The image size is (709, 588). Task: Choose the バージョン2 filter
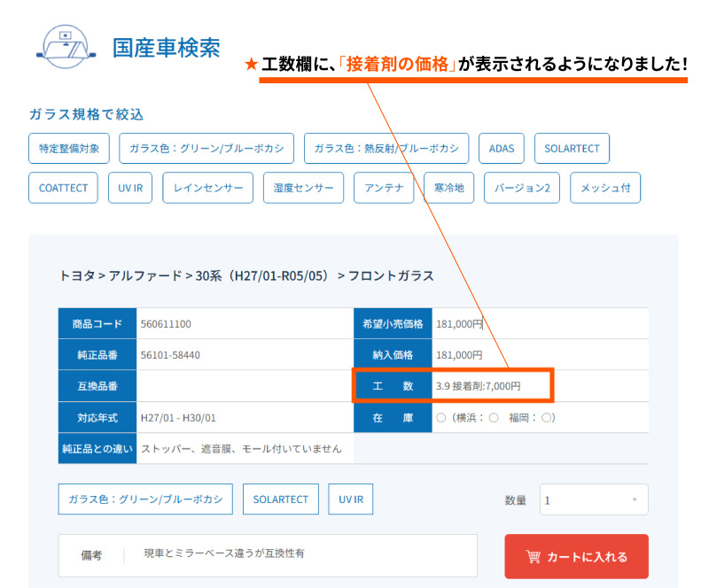point(522,188)
